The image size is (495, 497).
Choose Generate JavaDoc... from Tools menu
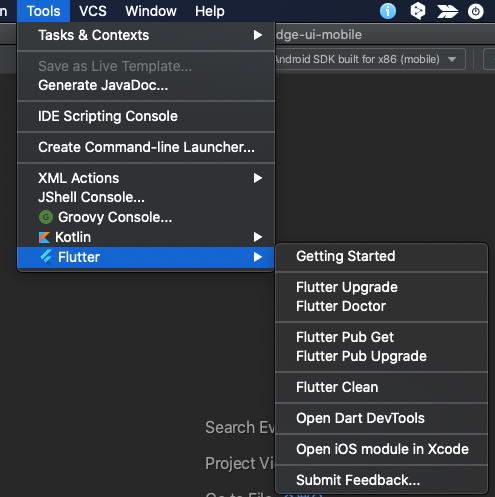[146, 85]
